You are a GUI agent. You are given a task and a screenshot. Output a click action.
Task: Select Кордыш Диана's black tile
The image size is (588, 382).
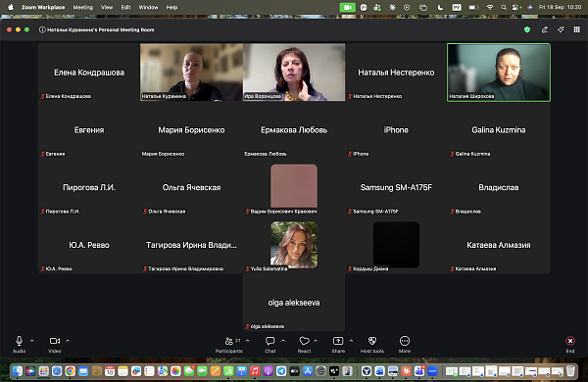(396, 245)
